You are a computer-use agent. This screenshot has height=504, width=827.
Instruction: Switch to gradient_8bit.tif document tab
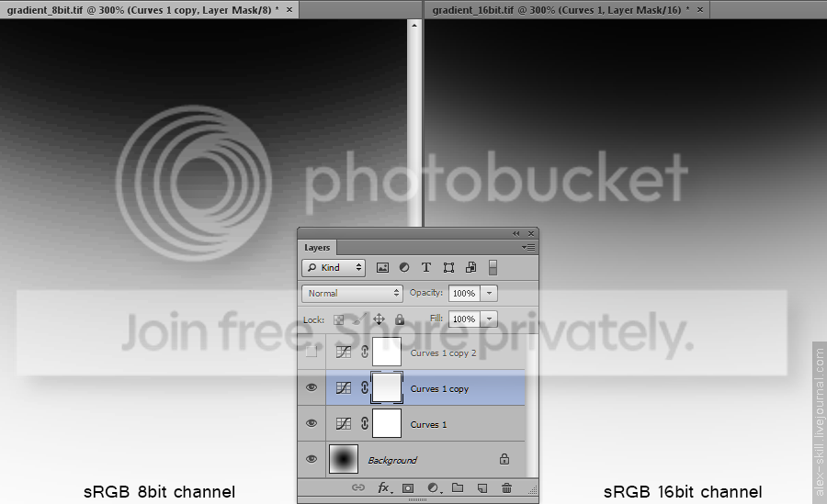142,9
